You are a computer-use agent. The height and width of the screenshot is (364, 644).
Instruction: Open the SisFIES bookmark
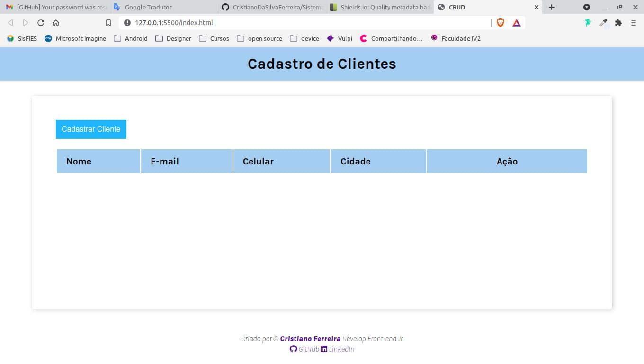(22, 38)
